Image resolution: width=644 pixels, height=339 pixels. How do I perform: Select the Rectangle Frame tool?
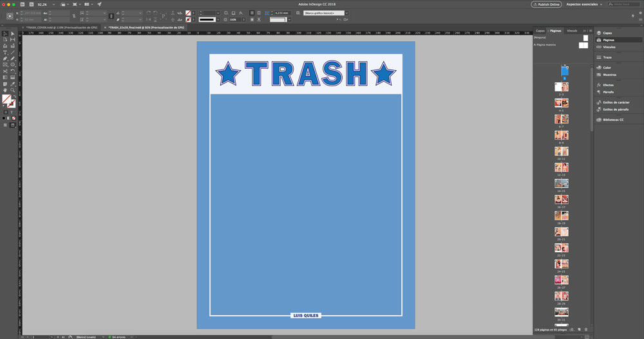(5, 64)
